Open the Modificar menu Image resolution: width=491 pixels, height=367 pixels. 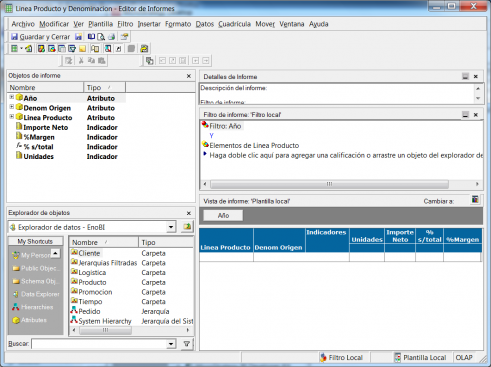click(x=54, y=24)
